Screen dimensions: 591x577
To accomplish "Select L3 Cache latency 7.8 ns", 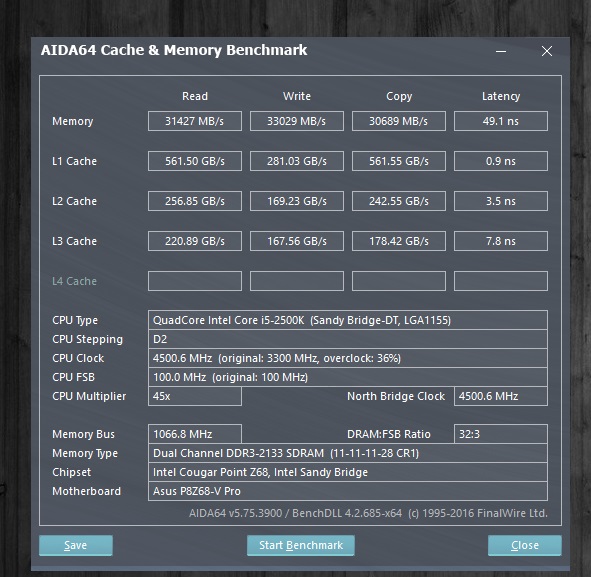I will 501,241.
